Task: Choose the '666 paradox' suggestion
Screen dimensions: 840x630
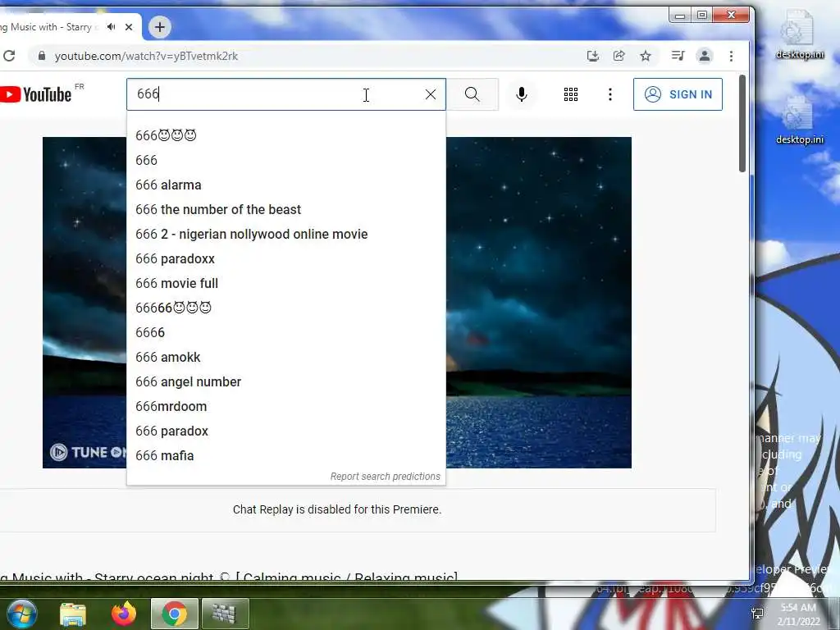Action: pyautogui.click(x=286, y=431)
